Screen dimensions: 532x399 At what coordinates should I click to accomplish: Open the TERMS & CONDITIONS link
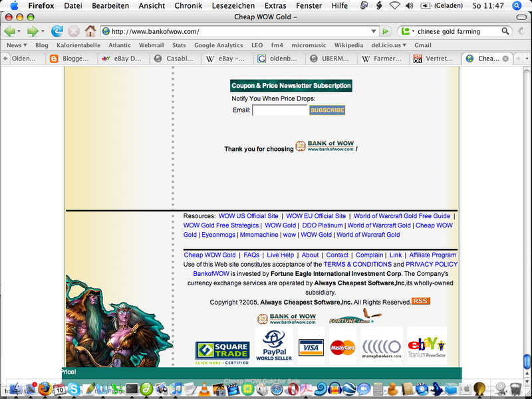pos(358,264)
